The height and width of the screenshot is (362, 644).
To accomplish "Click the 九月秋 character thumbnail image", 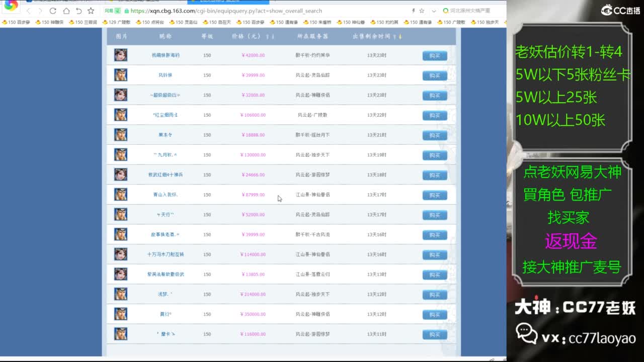I will pyautogui.click(x=120, y=155).
